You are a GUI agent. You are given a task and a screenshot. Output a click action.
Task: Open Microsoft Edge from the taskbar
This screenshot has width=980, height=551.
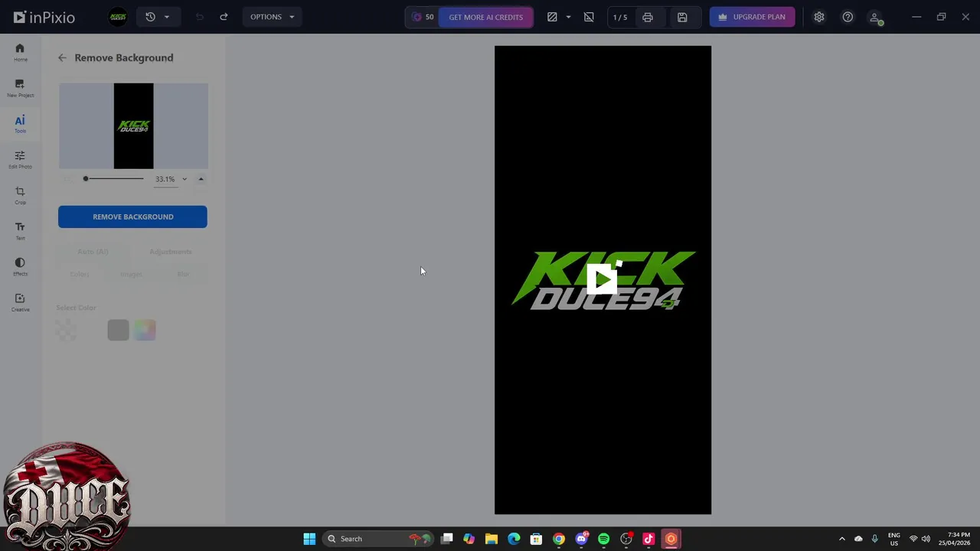coord(514,539)
